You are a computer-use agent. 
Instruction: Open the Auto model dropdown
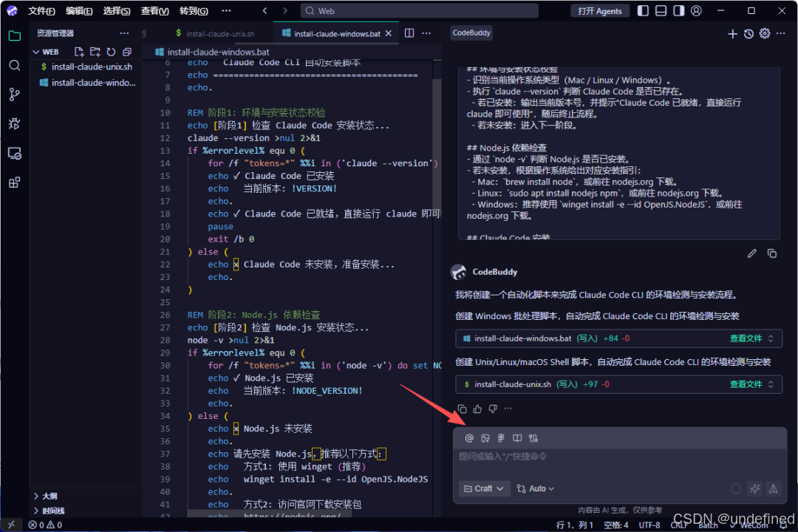pos(536,488)
